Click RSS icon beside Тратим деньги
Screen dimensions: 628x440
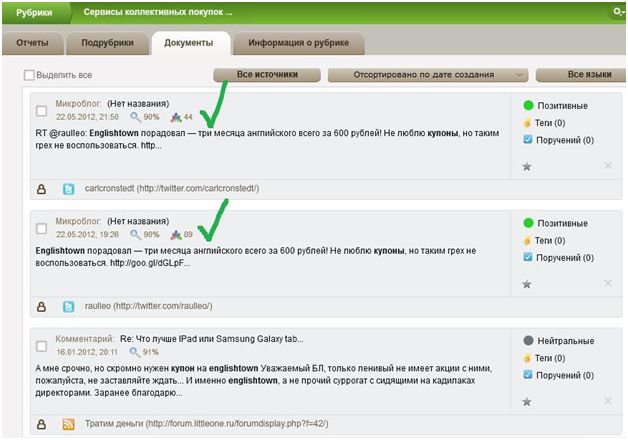(x=68, y=424)
